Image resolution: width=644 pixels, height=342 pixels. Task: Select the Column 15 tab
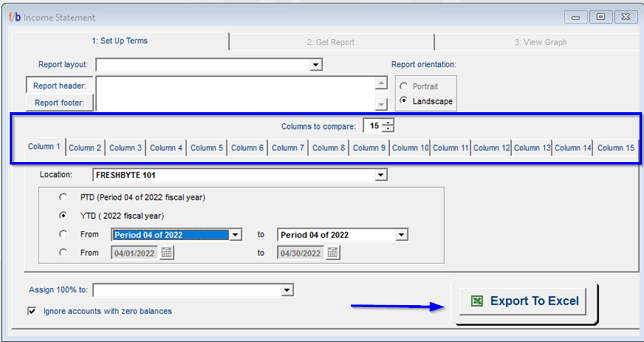[x=616, y=148]
